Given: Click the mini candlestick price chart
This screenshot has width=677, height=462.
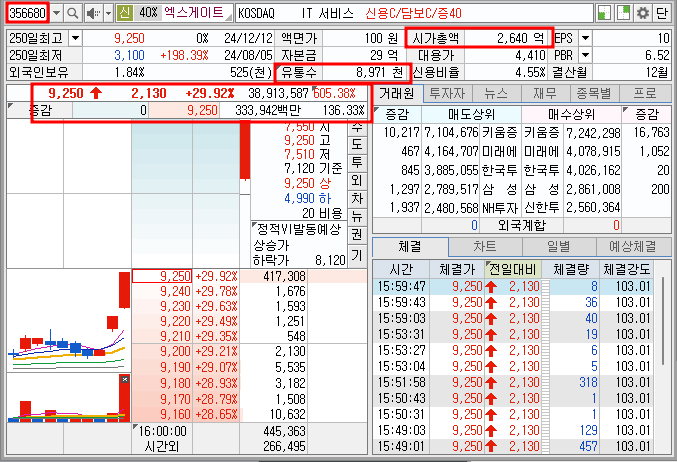Looking at the screenshot, I should pos(69,320).
